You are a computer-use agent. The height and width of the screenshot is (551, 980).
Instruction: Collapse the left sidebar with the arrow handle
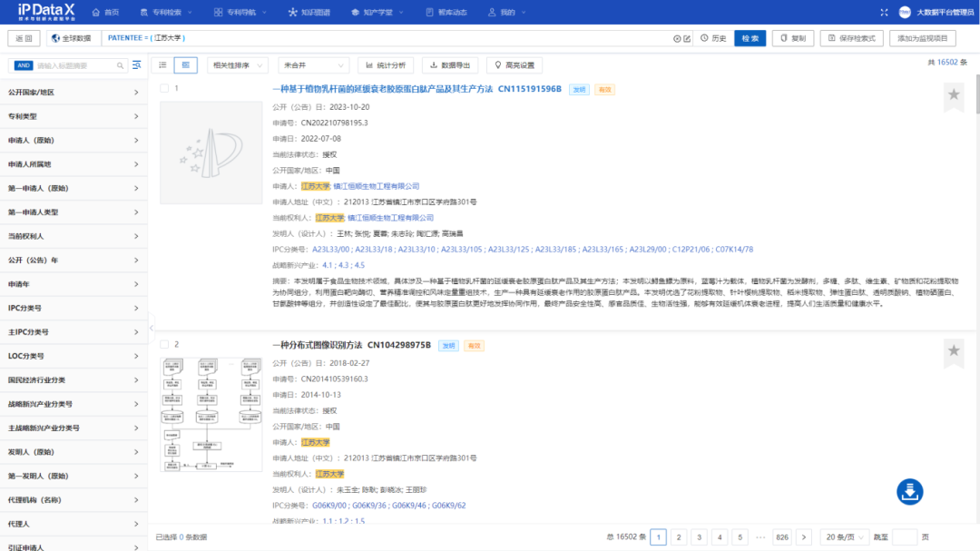coord(152,328)
